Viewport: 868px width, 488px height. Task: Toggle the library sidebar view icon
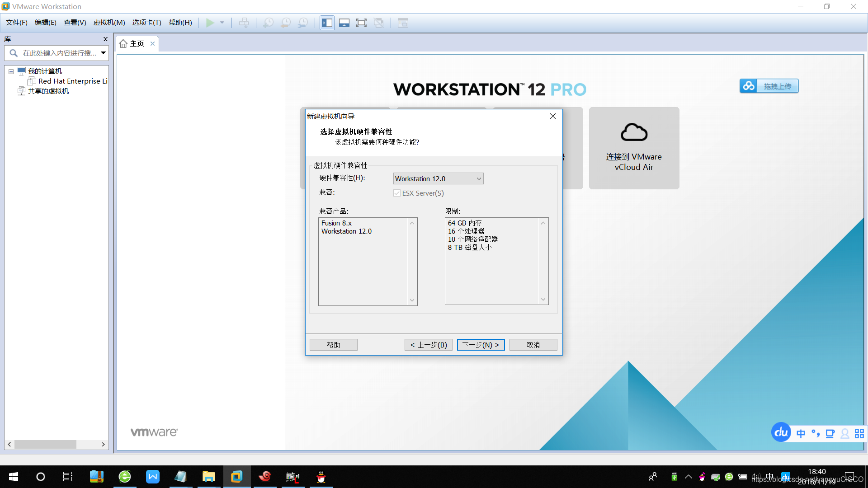click(x=327, y=23)
